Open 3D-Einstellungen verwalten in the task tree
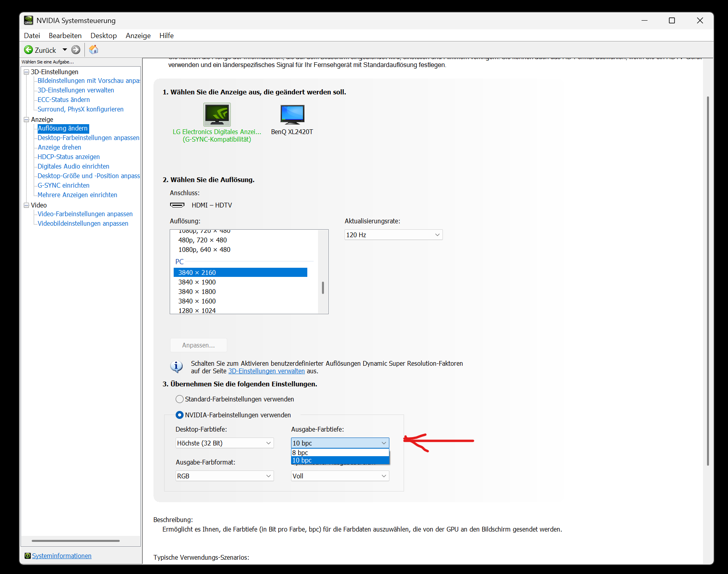This screenshot has width=728, height=574. click(76, 90)
